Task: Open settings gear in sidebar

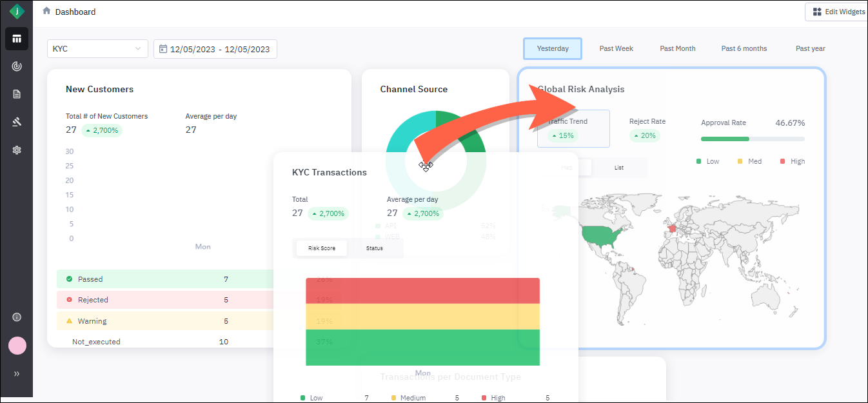Action: (17, 150)
